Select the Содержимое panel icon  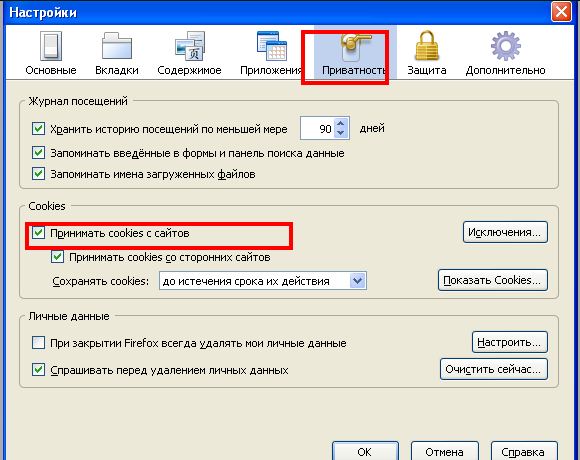[190, 46]
